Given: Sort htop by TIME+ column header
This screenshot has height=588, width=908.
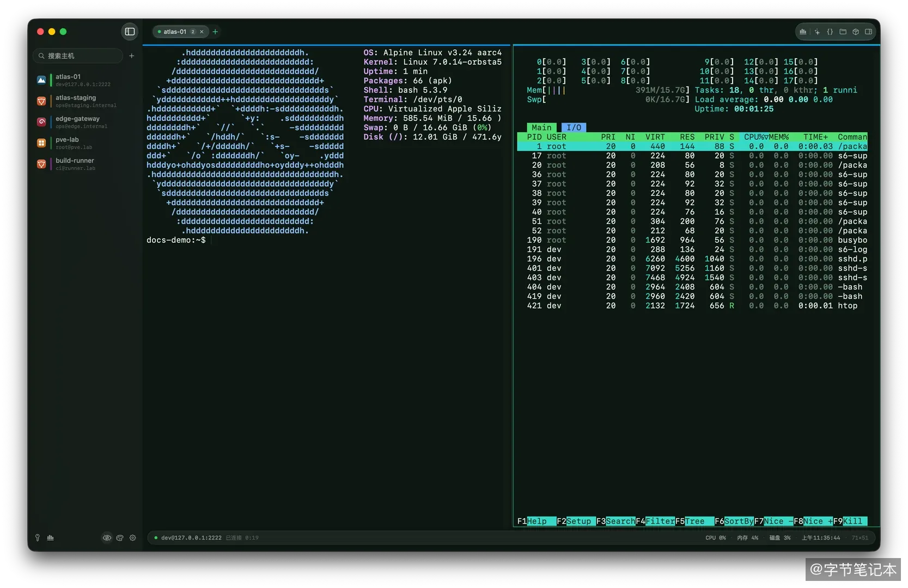Looking at the screenshot, I should pos(815,137).
